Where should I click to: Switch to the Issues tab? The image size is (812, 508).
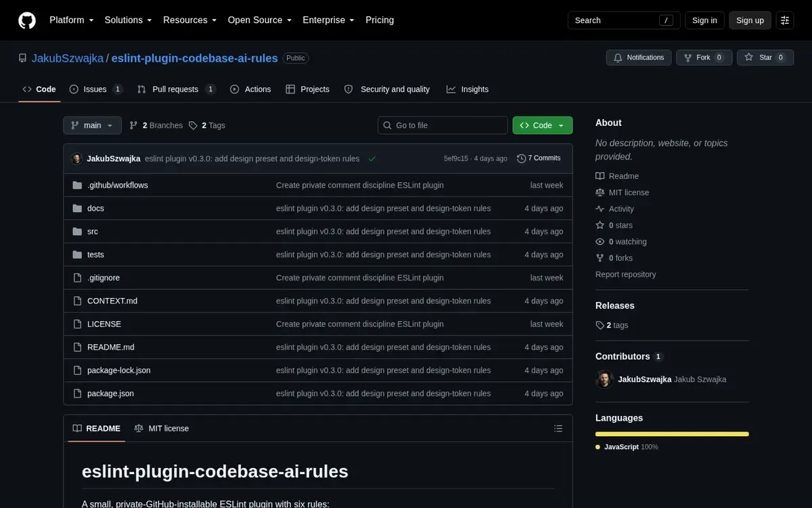pos(96,89)
